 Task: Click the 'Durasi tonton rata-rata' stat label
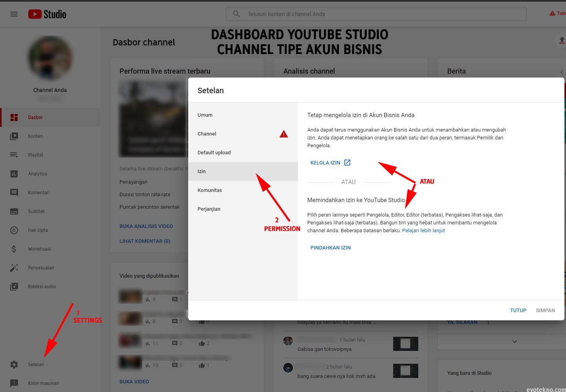(145, 195)
